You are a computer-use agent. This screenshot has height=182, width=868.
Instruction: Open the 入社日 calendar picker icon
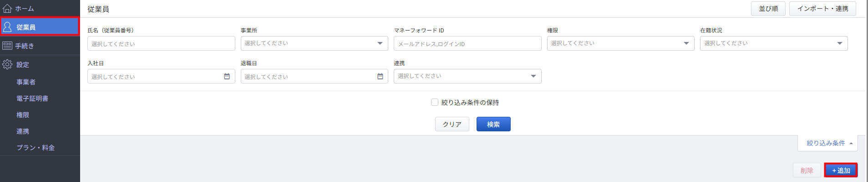click(227, 76)
